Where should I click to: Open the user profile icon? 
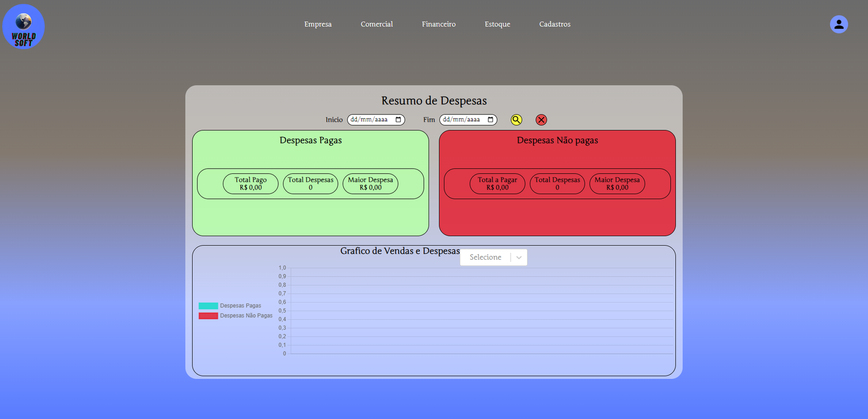pyautogui.click(x=839, y=24)
